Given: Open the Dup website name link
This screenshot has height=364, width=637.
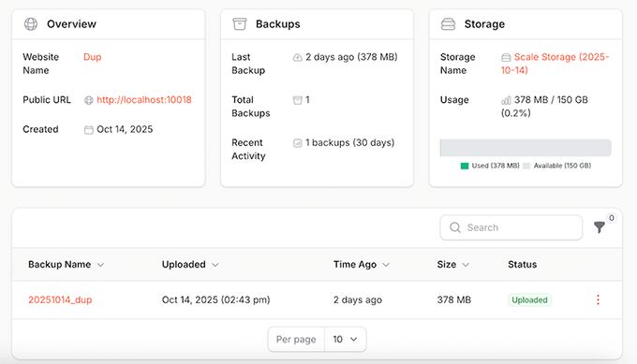Looking at the screenshot, I should (x=92, y=57).
